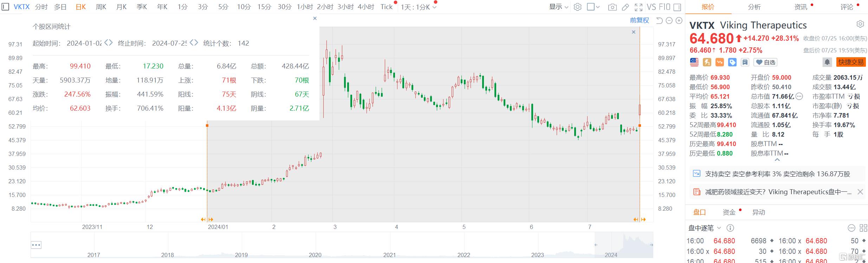Select the 1小时 interval

(x=305, y=7)
